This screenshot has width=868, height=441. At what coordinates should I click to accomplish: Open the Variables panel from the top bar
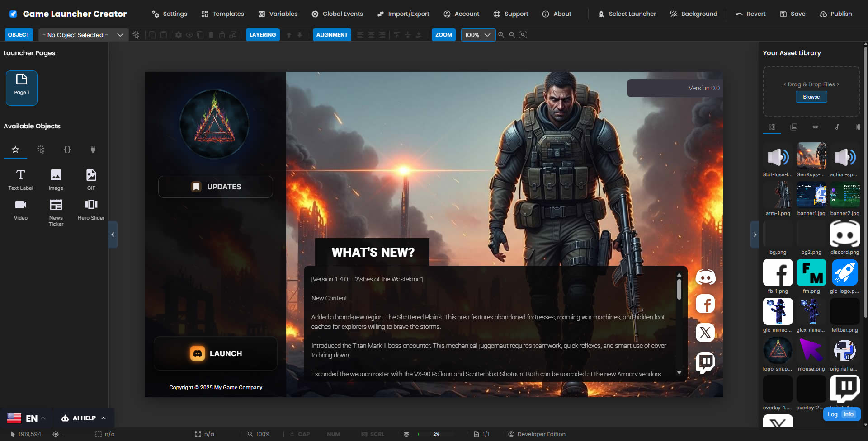click(278, 14)
